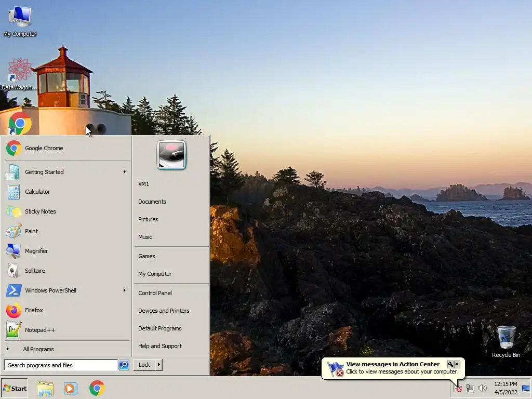Expand the Getting Started submenu arrow
Viewport: 532px width, 399px height.
(125, 172)
